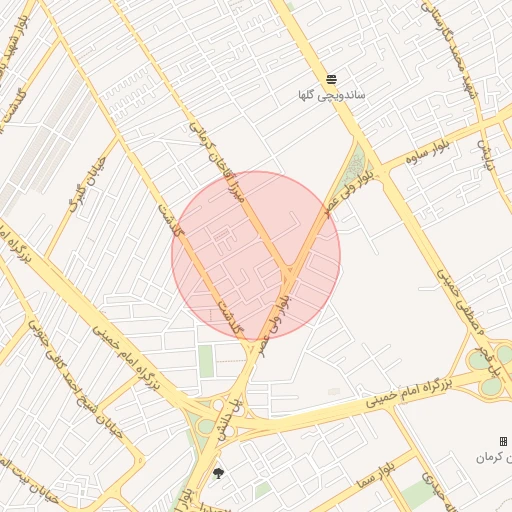
Task: Select the خیابان شیخ احمد کافی جنوبی label
Action: tap(76, 379)
